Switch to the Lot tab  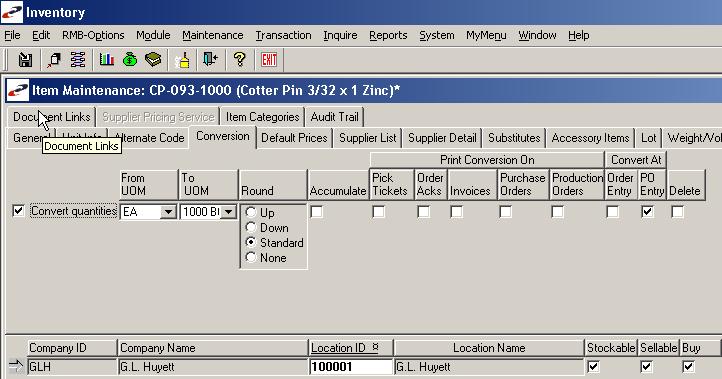pos(649,138)
